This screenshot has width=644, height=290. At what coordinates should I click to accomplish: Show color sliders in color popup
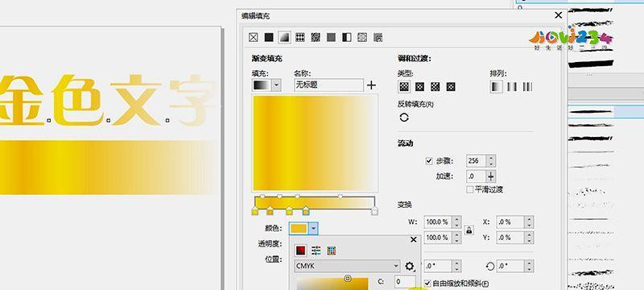[316, 251]
